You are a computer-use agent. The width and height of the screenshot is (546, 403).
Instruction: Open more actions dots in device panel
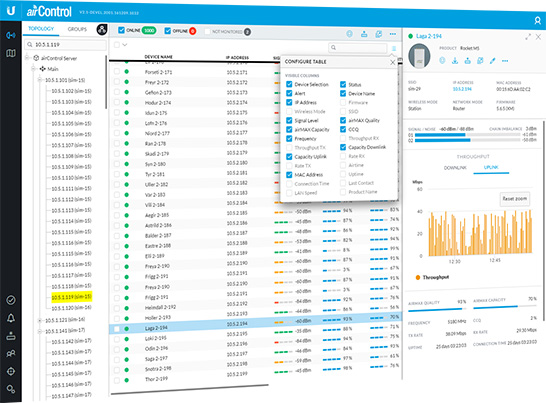pyautogui.click(x=505, y=61)
